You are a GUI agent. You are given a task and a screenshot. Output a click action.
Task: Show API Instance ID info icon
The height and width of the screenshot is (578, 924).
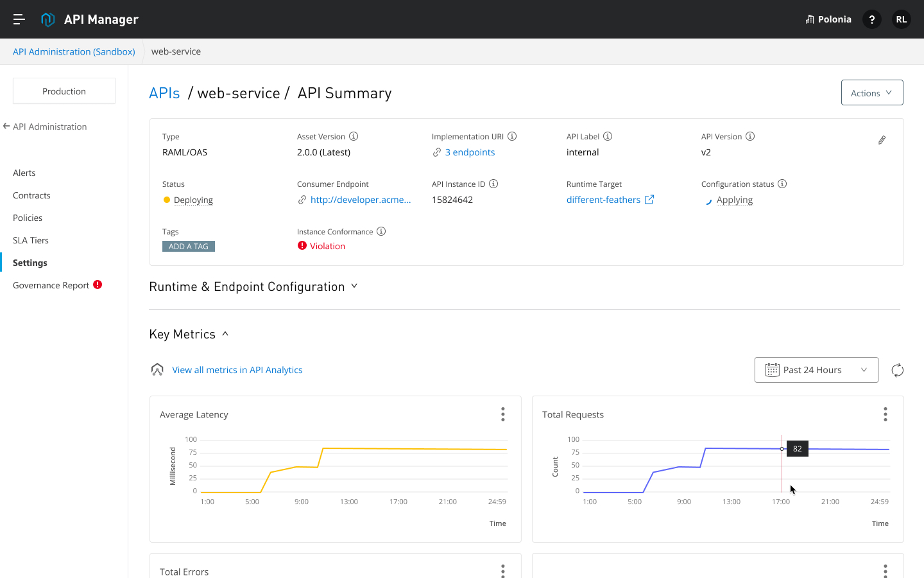pos(493,184)
